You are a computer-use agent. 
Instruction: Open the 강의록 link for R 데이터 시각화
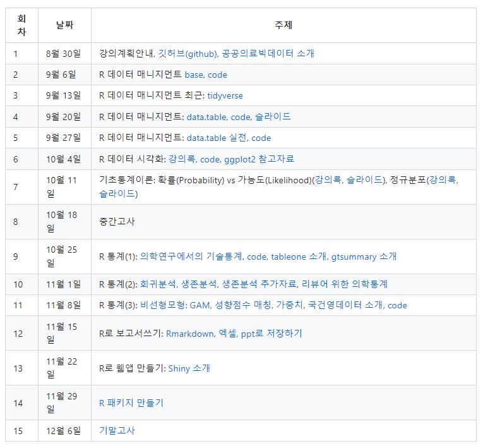click(182, 159)
